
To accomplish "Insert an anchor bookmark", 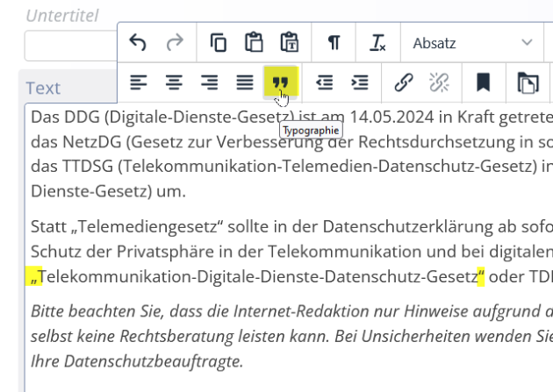I will pos(483,82).
